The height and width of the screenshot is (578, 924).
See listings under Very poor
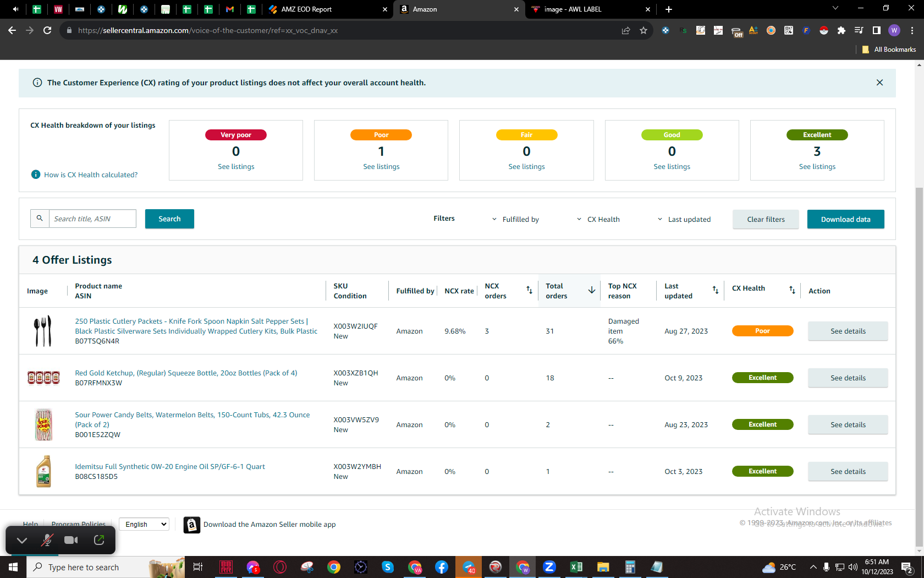tap(236, 167)
